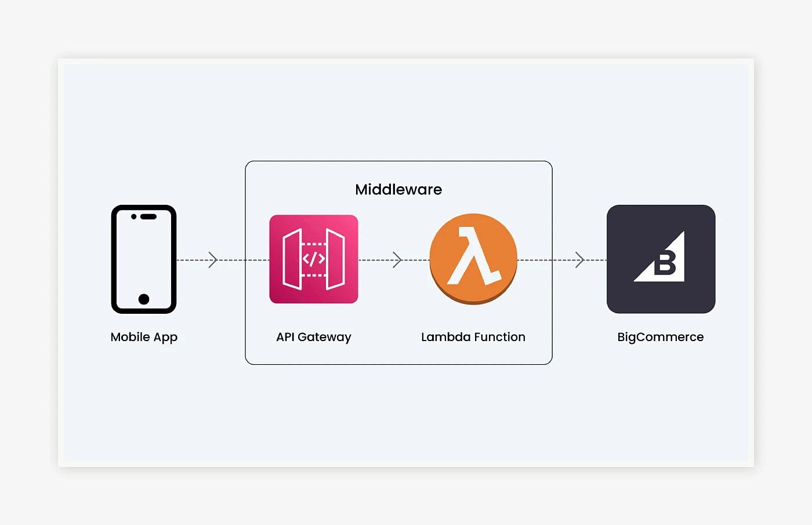Click the orange Lambda function icon
Screen dimensions: 812x525
tap(473, 259)
